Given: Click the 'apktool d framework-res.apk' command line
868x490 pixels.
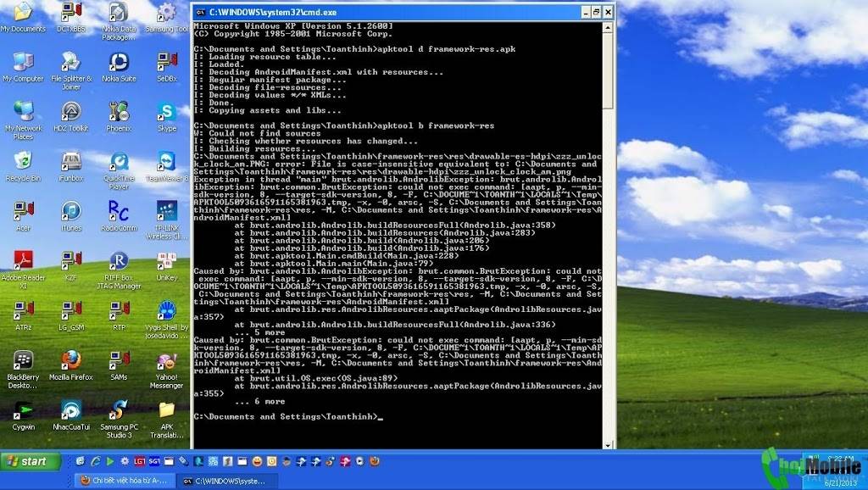Looking at the screenshot, I should (x=354, y=49).
